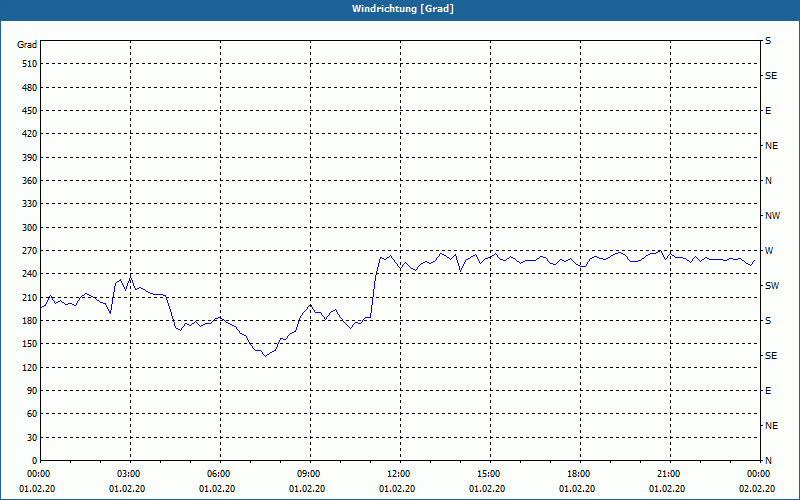Image resolution: width=800 pixels, height=500 pixels.
Task: Click the 21:00 time axis label
Action: click(669, 474)
